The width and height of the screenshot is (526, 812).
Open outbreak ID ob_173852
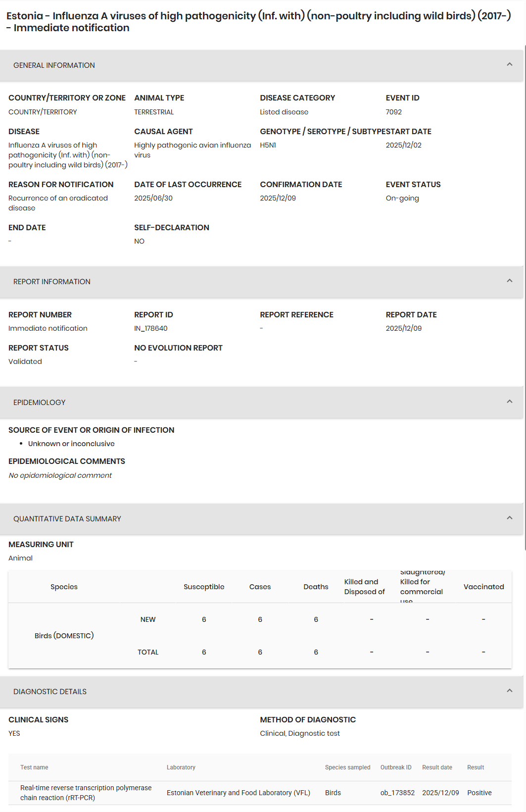point(397,793)
